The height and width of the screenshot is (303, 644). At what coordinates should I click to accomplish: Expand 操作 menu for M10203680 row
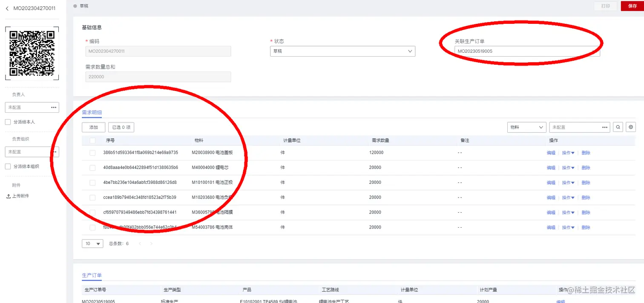tap(568, 197)
